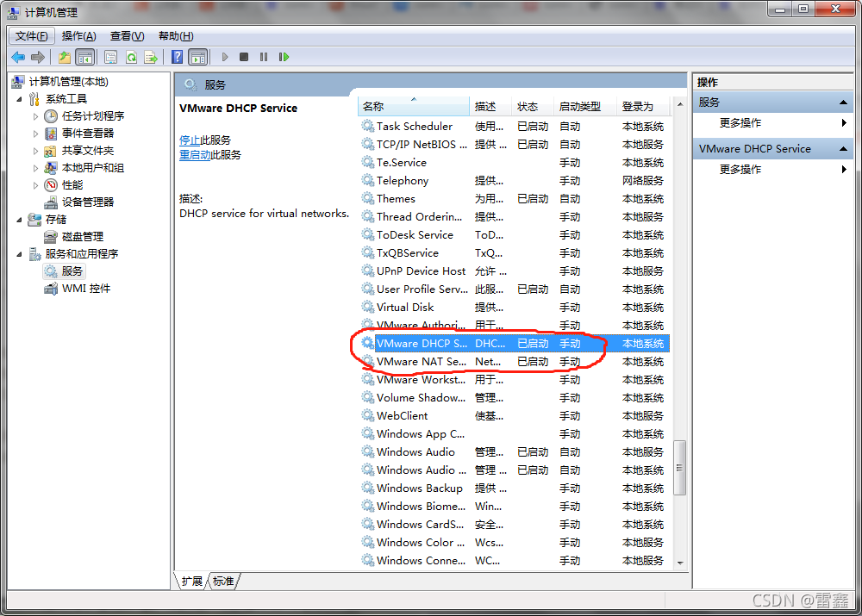Open More Actions under Services
The image size is (862, 616).
click(x=772, y=123)
